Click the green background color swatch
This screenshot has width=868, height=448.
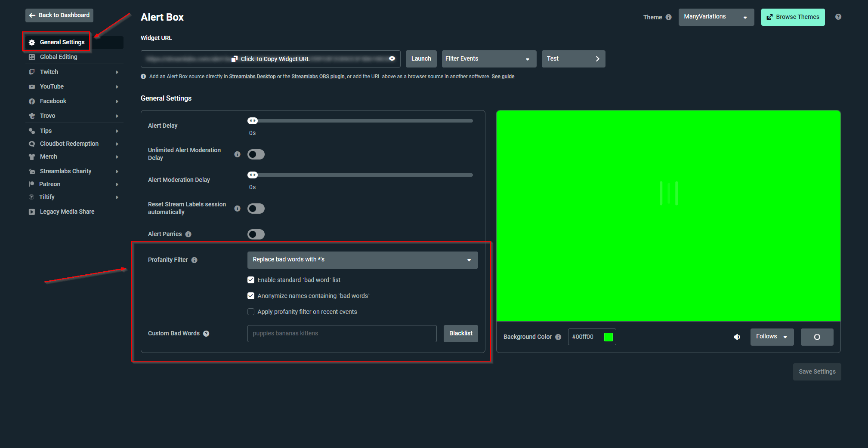coord(608,337)
